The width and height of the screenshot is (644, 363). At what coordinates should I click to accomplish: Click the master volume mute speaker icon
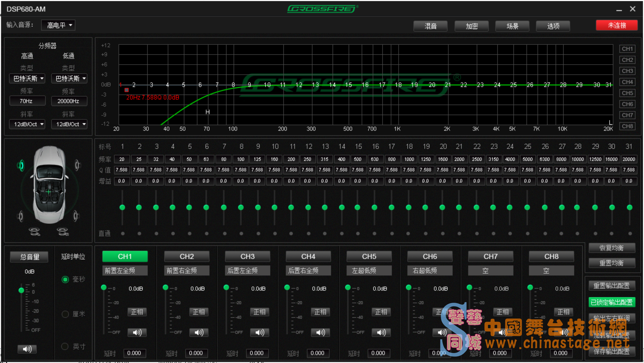(x=27, y=349)
